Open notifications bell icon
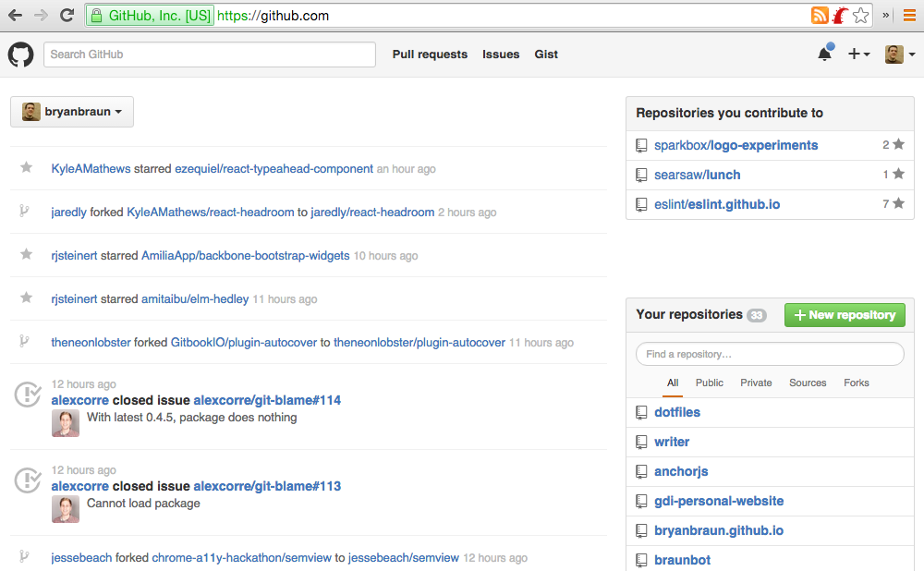 [x=825, y=54]
